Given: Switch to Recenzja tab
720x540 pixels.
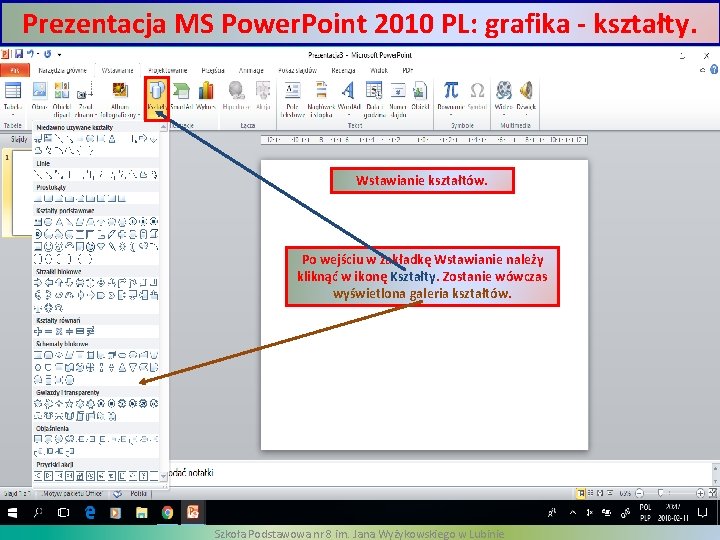Looking at the screenshot, I should click(x=343, y=70).
